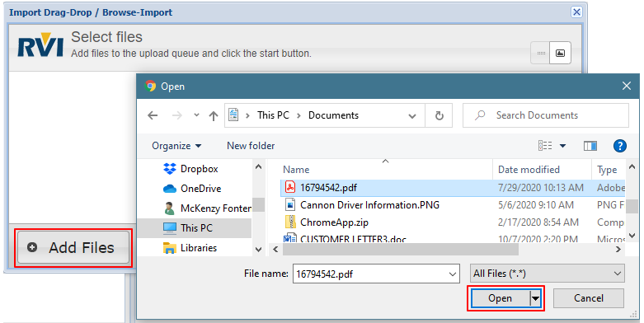
Task: Click the McKenzy Fonter user icon
Action: (x=169, y=208)
